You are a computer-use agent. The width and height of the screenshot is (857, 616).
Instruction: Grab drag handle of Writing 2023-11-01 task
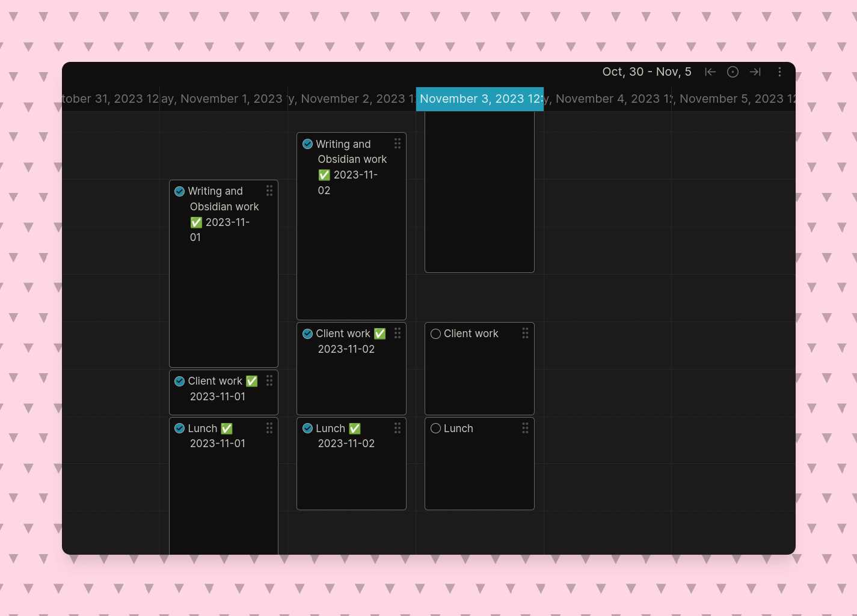269,191
